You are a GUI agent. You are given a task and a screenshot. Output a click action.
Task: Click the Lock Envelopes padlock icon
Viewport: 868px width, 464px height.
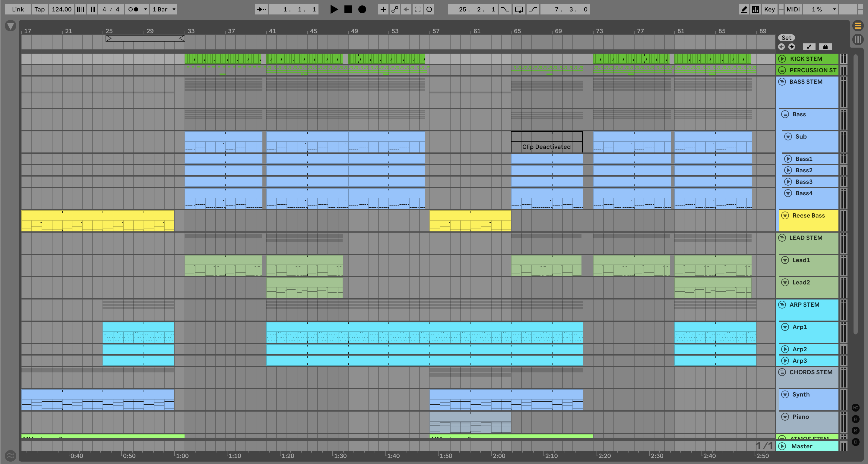(825, 47)
